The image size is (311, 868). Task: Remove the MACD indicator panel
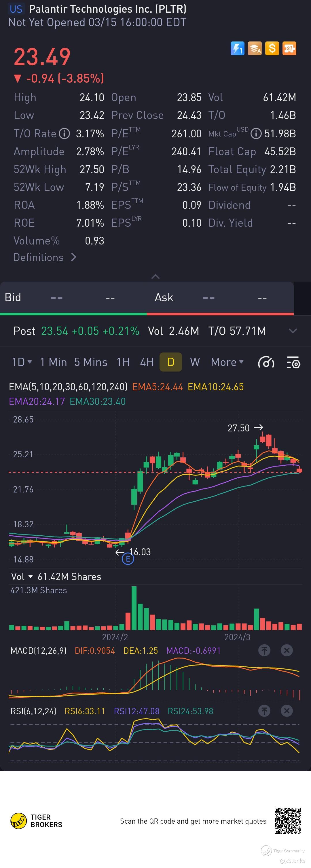(287, 650)
